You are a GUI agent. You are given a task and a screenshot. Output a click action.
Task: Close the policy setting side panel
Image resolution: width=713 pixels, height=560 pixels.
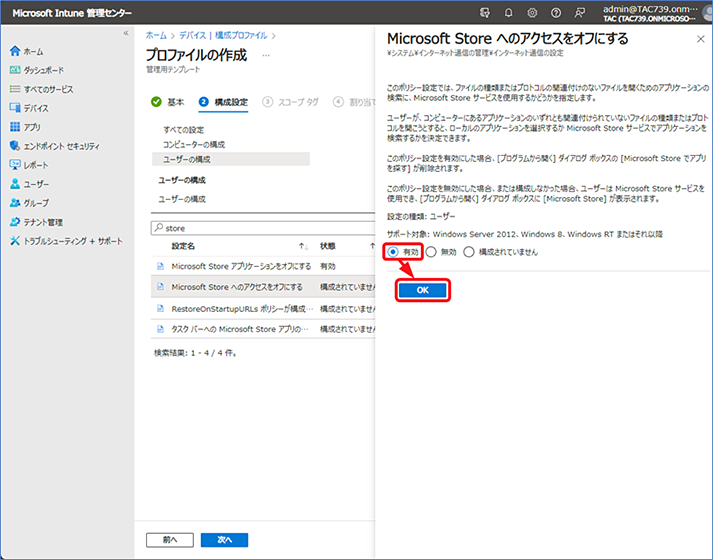click(700, 39)
